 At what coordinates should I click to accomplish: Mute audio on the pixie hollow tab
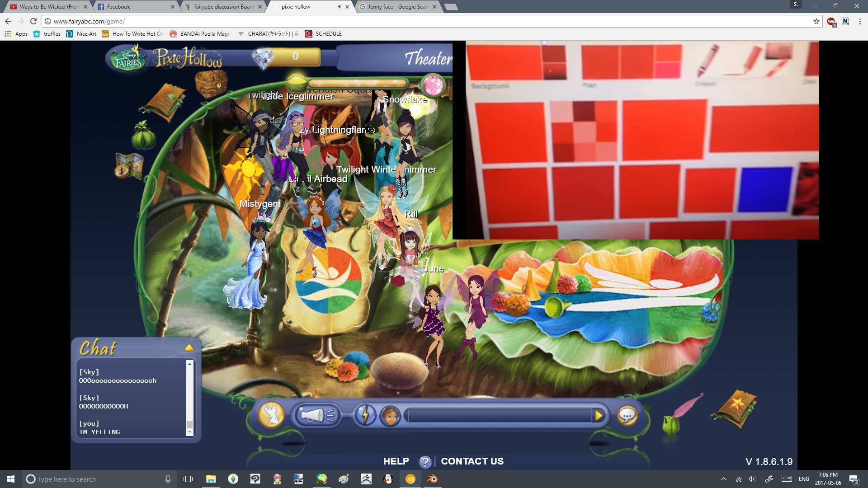coord(340,7)
